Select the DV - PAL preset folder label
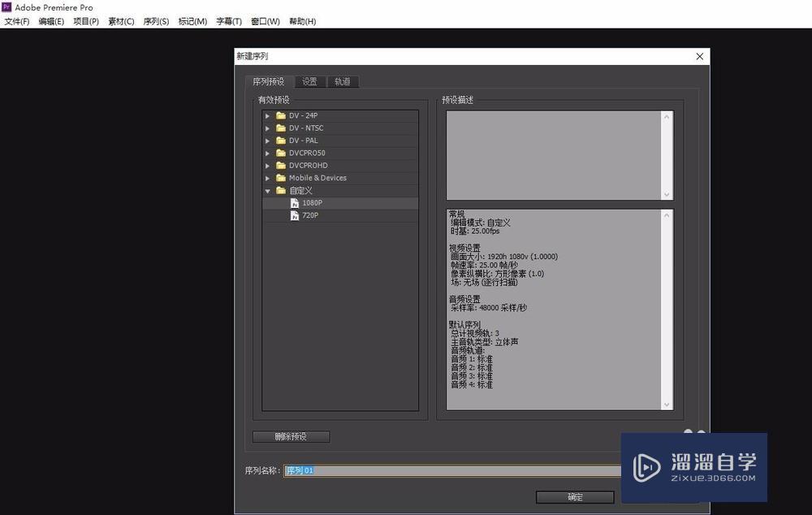This screenshot has width=812, height=515. coord(304,141)
